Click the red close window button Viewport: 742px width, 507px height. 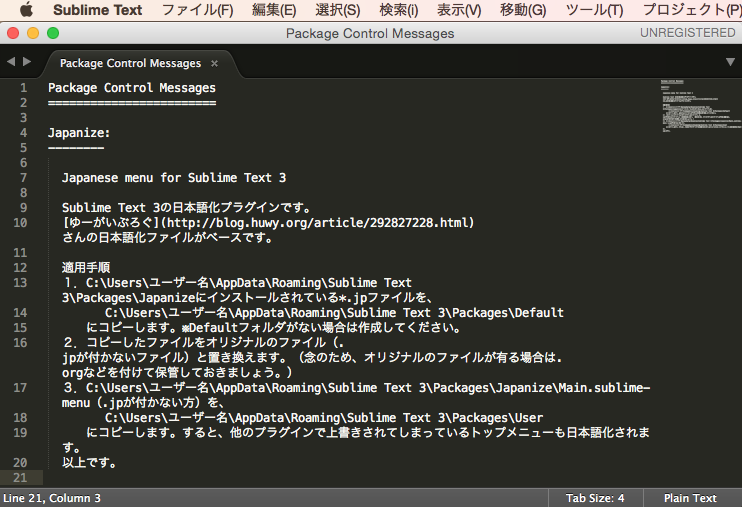click(13, 33)
